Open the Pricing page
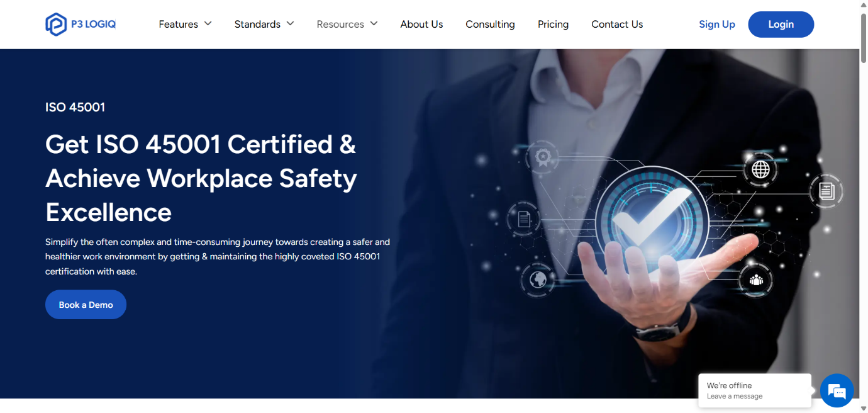The height and width of the screenshot is (413, 868). 553,24
